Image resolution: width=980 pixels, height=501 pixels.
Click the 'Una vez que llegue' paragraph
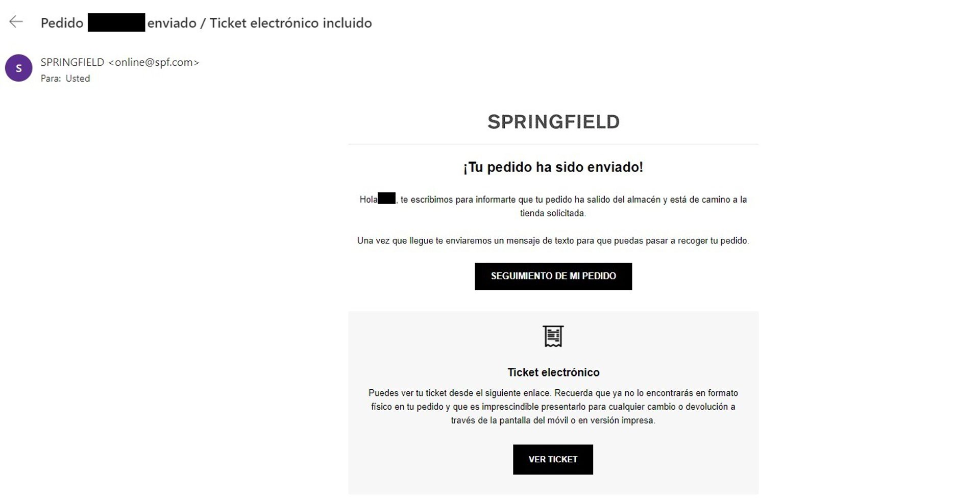553,240
